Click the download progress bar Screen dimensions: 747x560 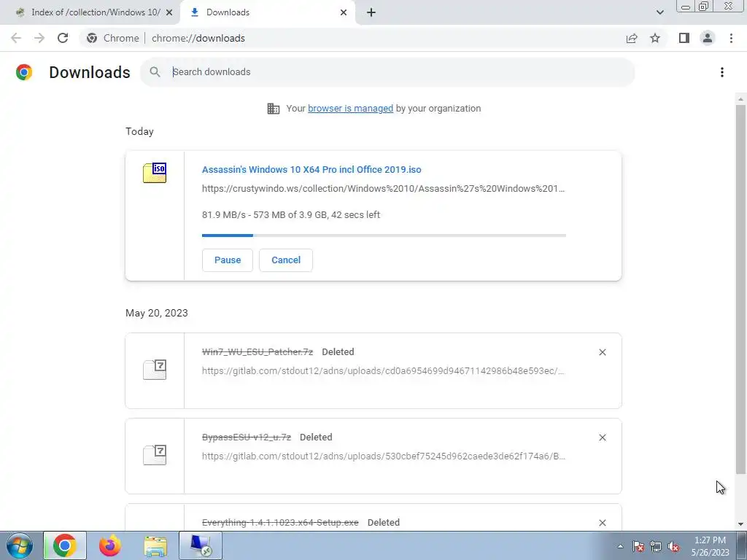click(x=384, y=236)
